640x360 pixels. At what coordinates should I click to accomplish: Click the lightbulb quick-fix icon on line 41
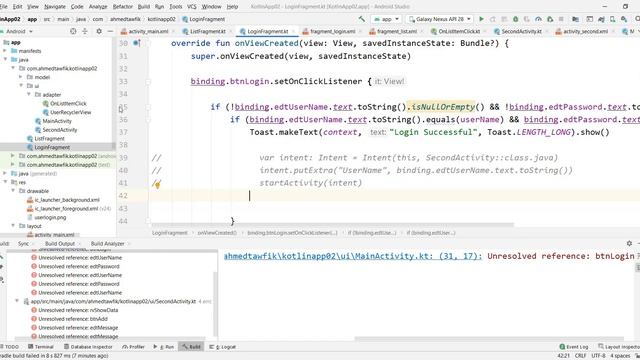157,184
